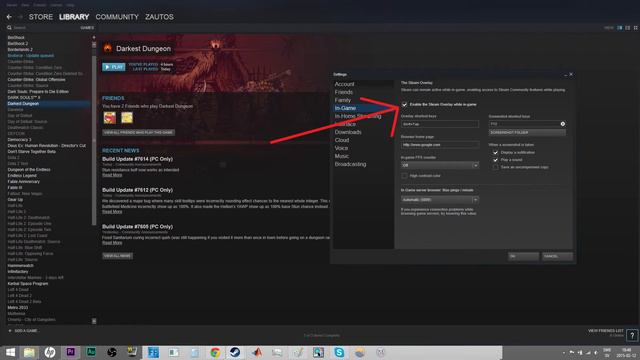Open GAMES filter dropdown beside search
640x360 pixels.
coord(87,28)
